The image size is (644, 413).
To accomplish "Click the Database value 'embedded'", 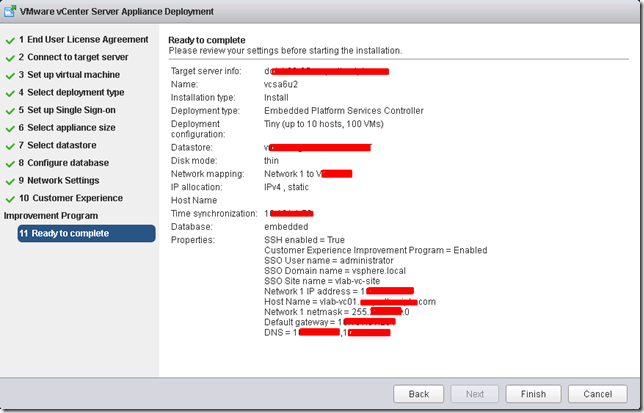I will click(286, 227).
